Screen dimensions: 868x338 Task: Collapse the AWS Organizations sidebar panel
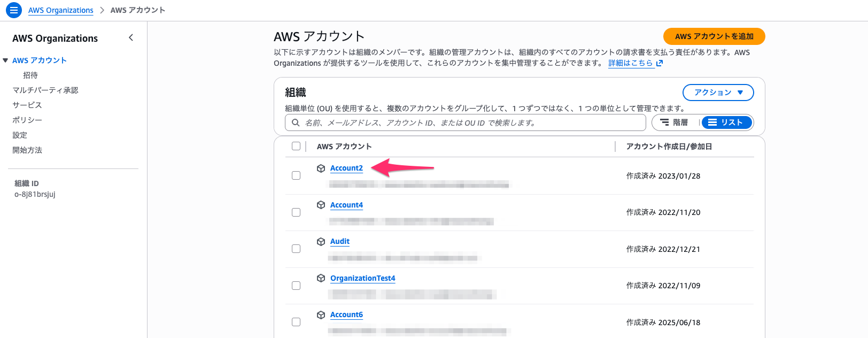pyautogui.click(x=131, y=37)
